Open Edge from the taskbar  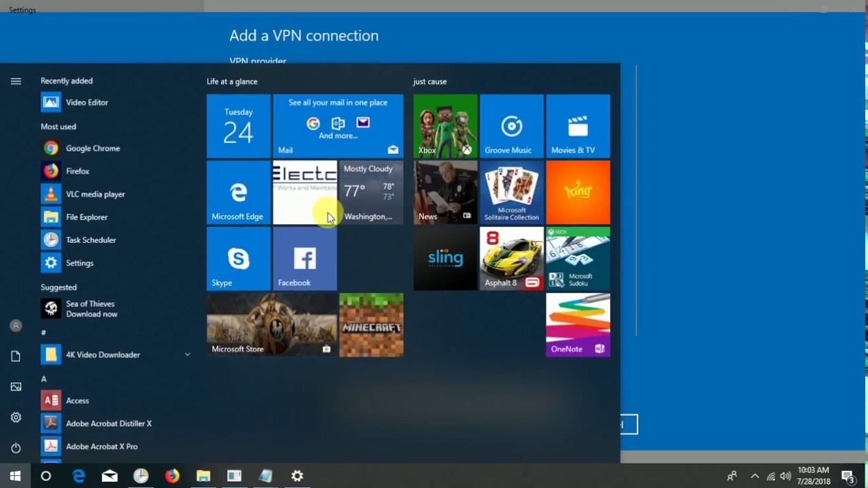pyautogui.click(x=79, y=476)
